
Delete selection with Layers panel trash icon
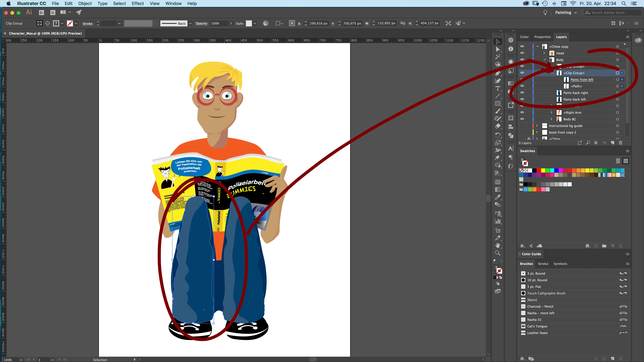[x=620, y=143]
